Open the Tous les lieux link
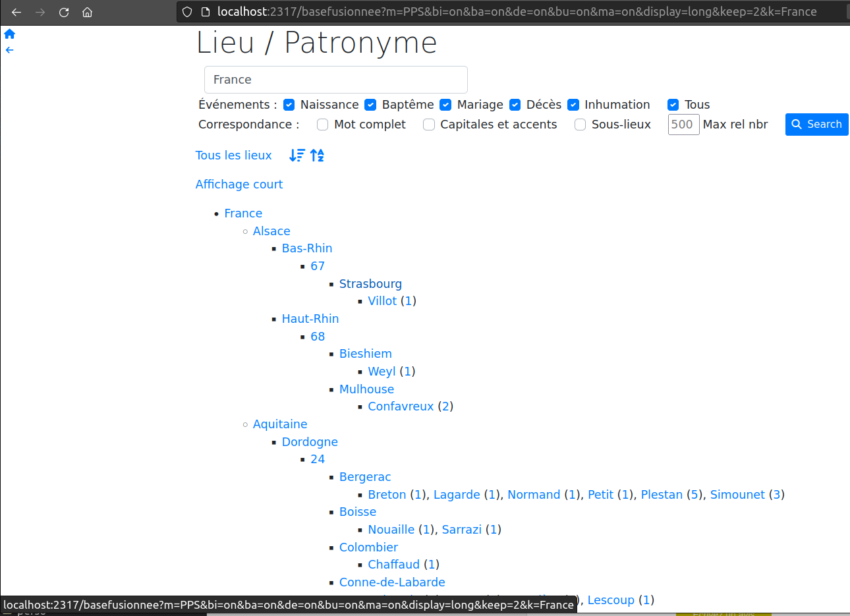This screenshot has width=850, height=616. tap(233, 155)
